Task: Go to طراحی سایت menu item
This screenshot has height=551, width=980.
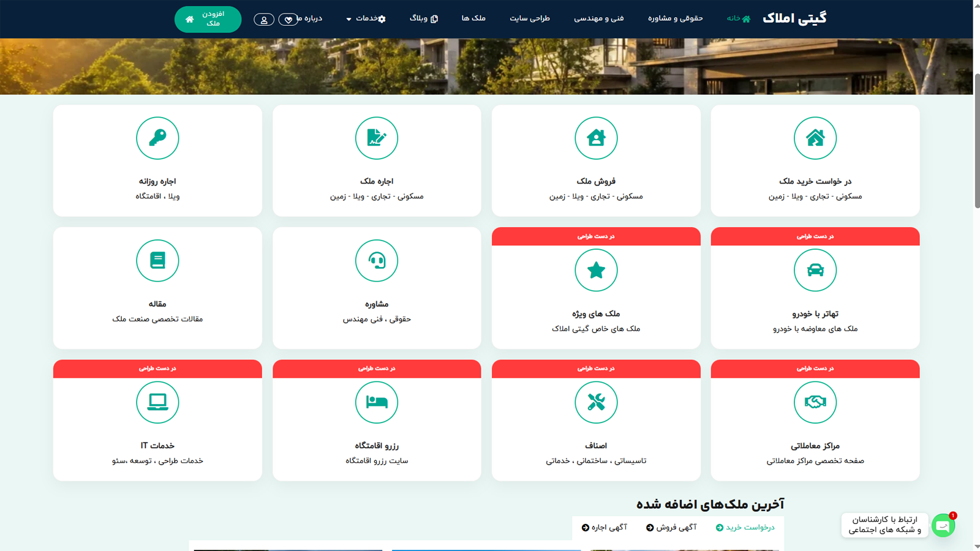Action: click(530, 18)
